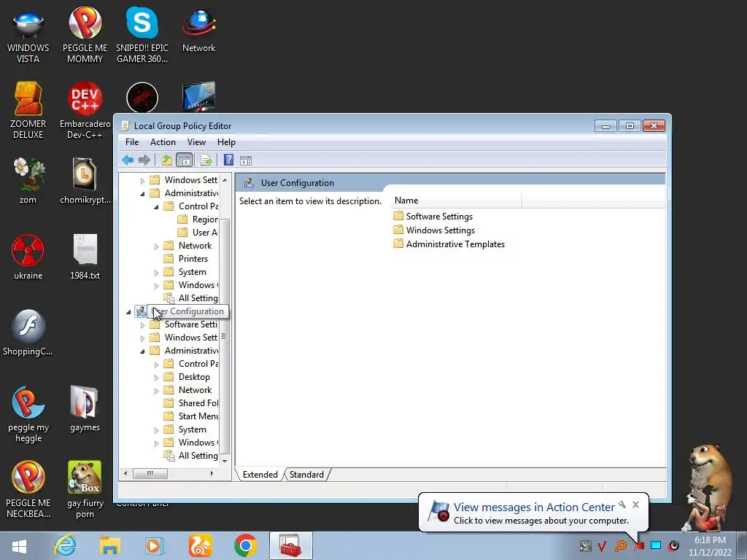The image size is (747, 560).
Task: Select the SNIPED!! EPIC GAMER 360 icon
Action: (142, 36)
